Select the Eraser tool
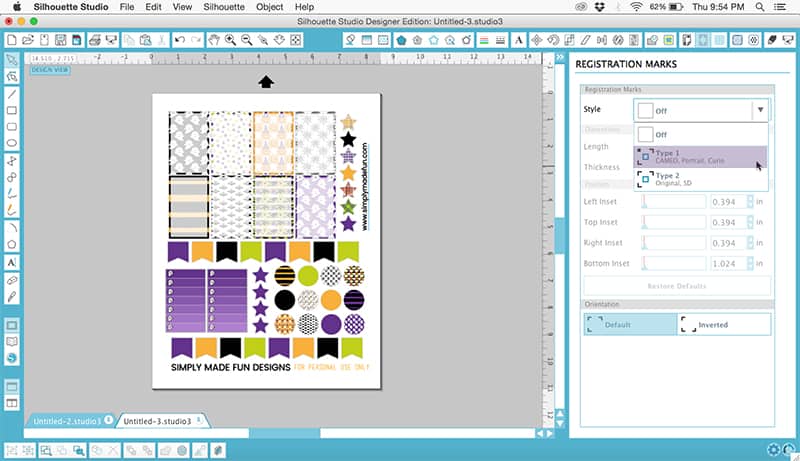This screenshot has height=461, width=800. click(11, 280)
